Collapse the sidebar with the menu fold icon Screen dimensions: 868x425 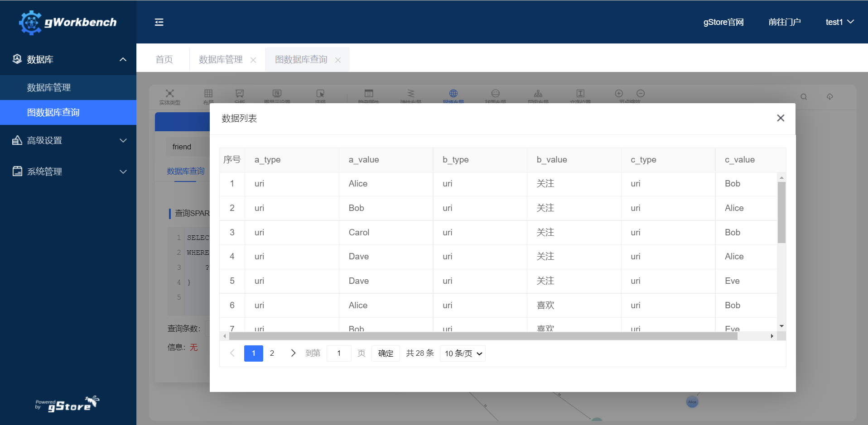(x=159, y=22)
